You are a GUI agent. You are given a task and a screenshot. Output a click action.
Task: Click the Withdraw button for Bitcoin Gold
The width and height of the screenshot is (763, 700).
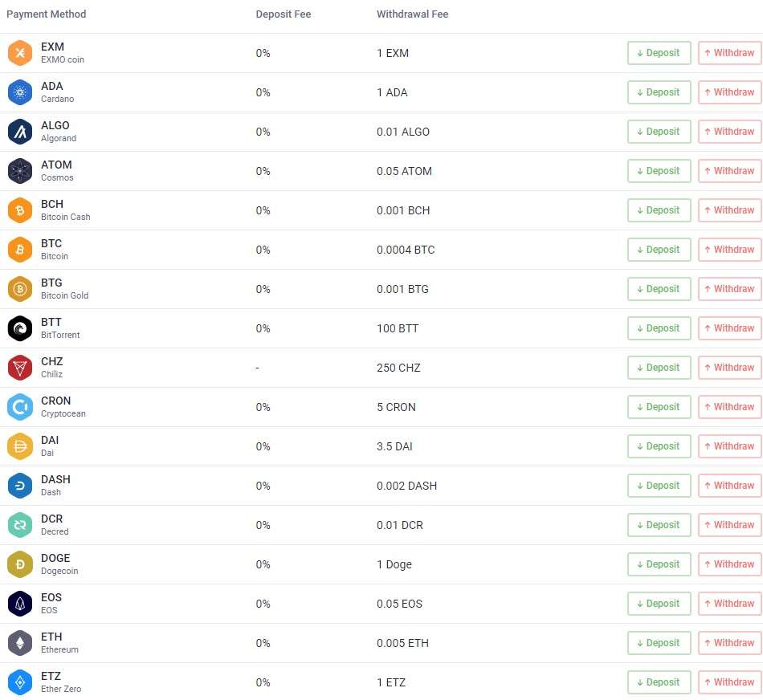tap(729, 289)
